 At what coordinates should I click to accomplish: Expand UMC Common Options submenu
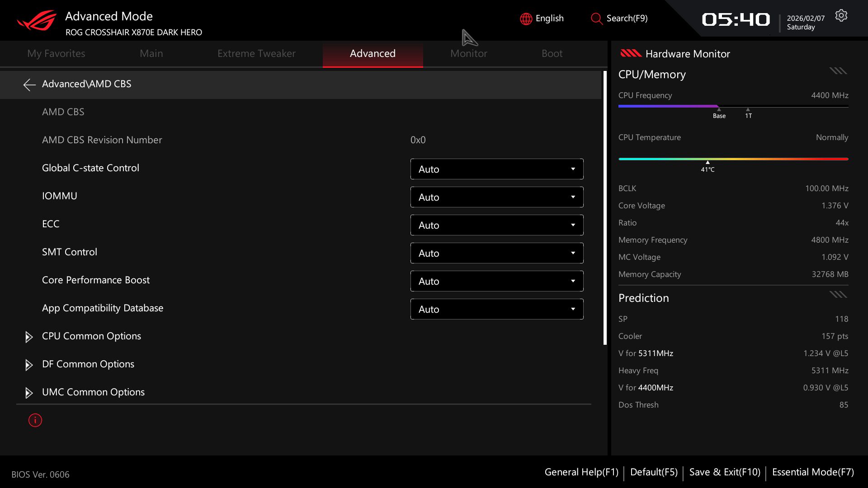(x=93, y=392)
